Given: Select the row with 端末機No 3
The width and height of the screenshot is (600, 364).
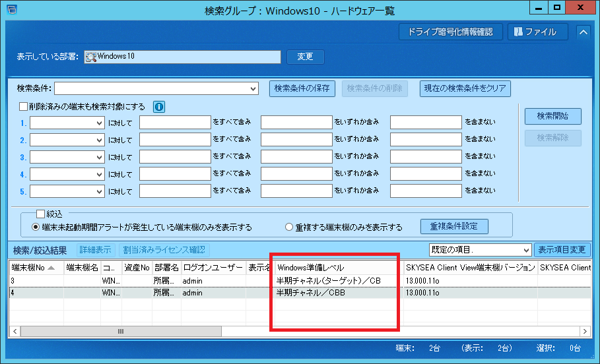Looking at the screenshot, I should (300, 281).
